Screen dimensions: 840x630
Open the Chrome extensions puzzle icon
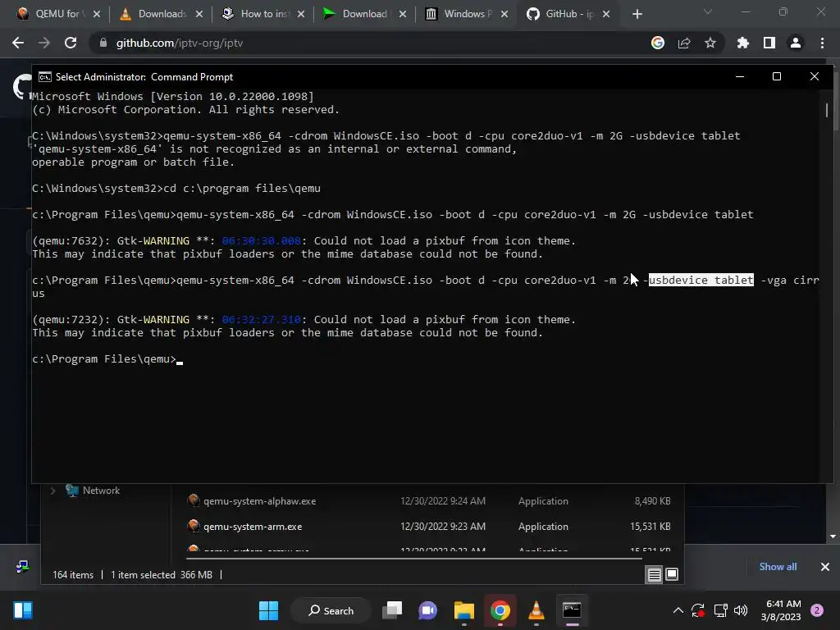tap(743, 43)
